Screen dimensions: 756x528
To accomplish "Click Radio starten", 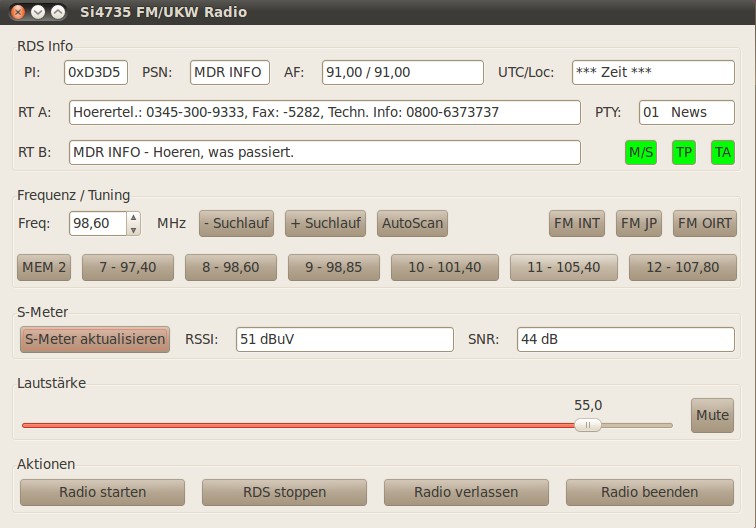I will coord(102,492).
